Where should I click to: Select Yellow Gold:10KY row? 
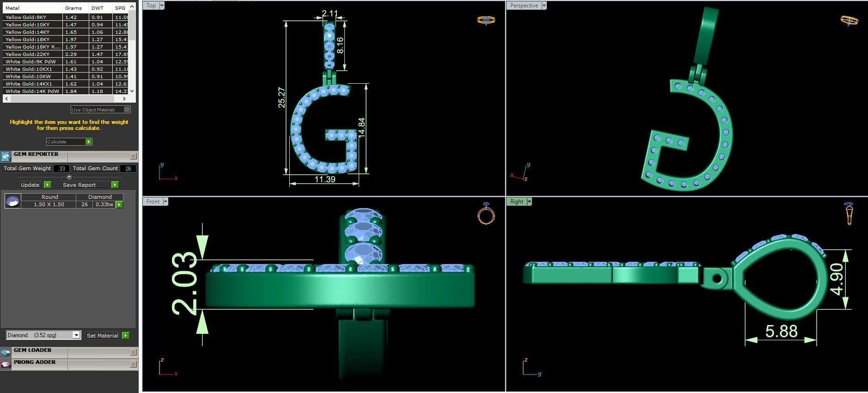coord(66,25)
